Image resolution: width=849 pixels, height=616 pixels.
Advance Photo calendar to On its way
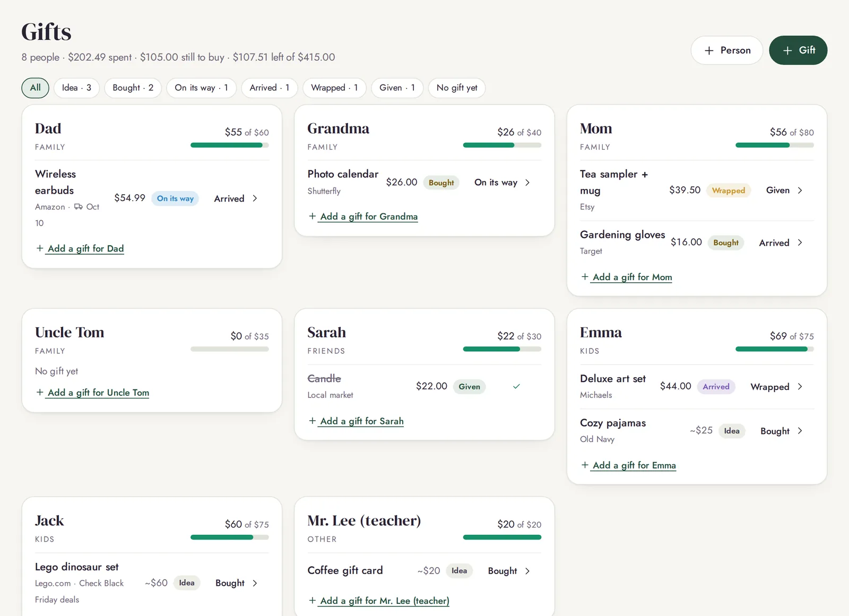tap(496, 183)
